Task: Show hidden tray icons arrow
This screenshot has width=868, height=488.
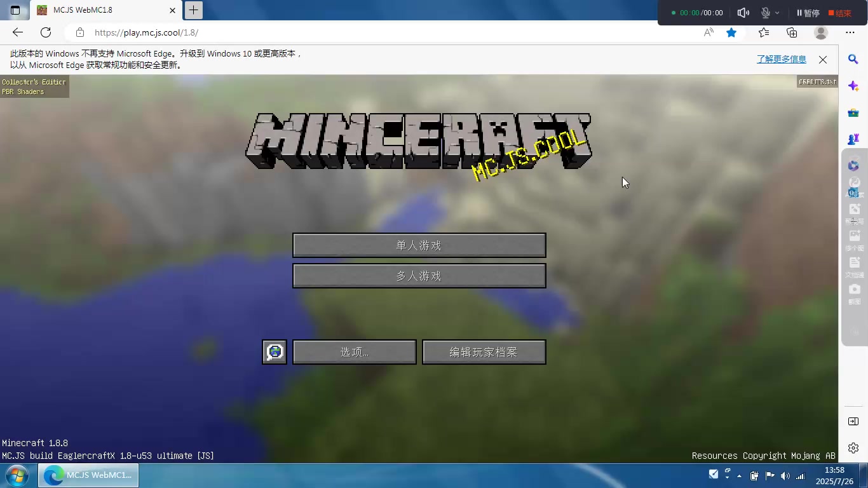Action: point(739,475)
